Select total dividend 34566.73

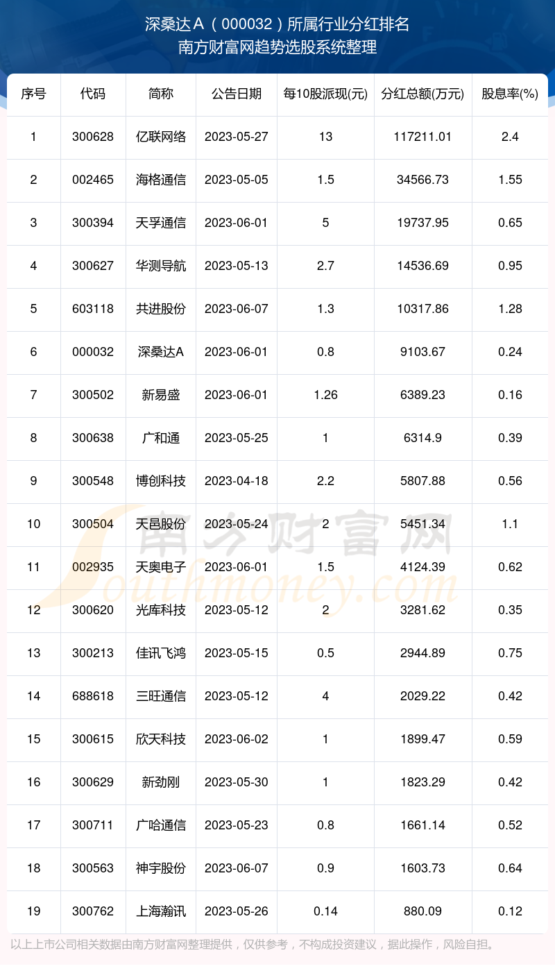pos(422,180)
